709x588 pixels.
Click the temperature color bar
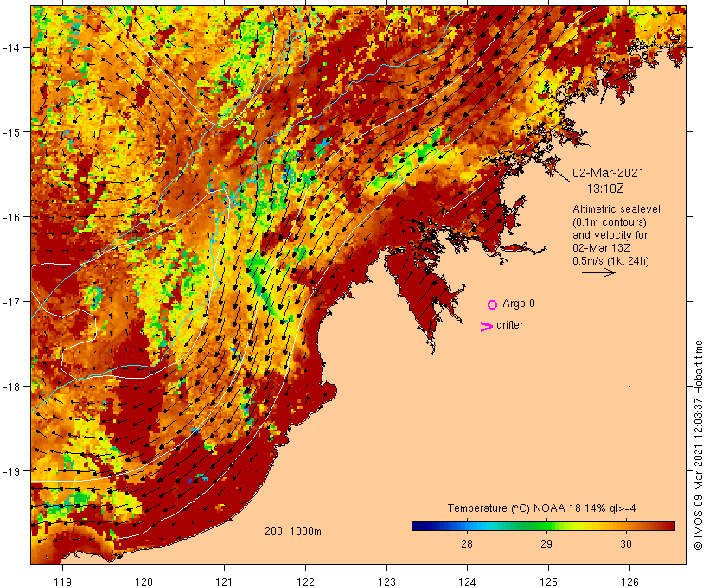tap(543, 526)
